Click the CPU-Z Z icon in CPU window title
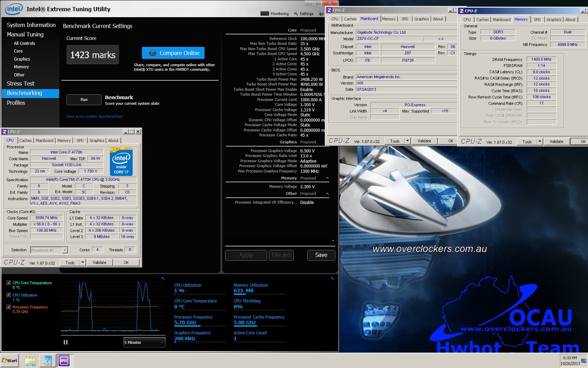Screen dimensions: 588x368 (x=5, y=132)
